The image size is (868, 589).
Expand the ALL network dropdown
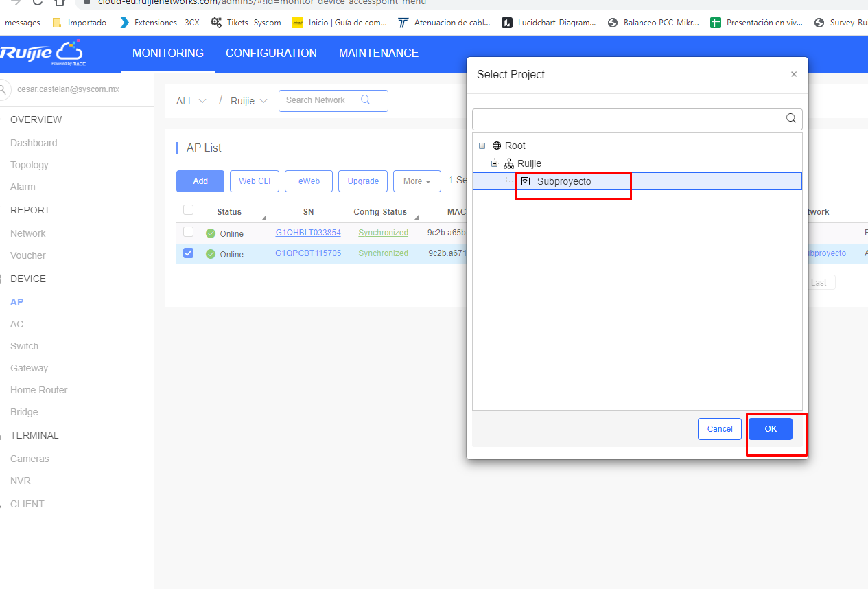(191, 101)
